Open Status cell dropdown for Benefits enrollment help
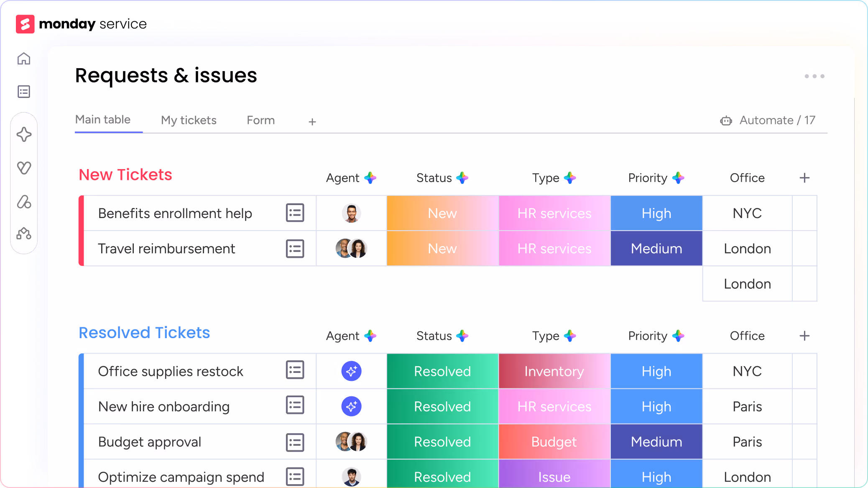This screenshot has width=868, height=488. (x=442, y=213)
